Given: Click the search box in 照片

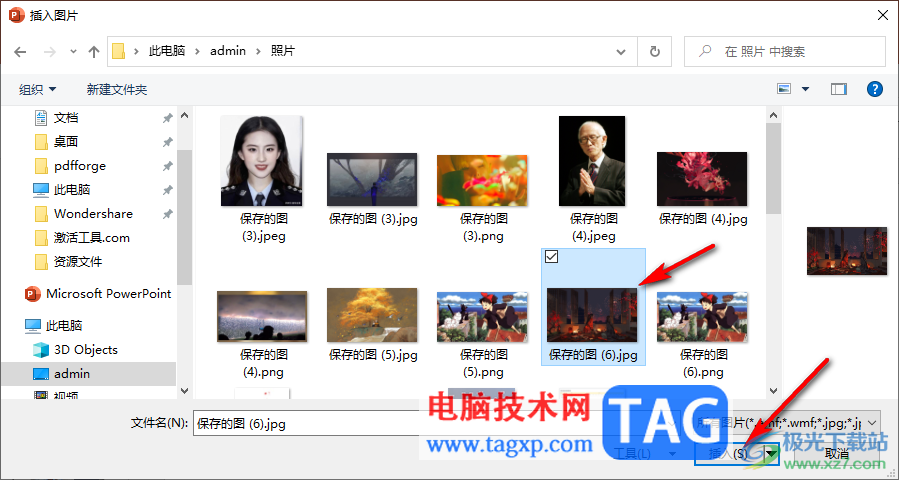Looking at the screenshot, I should click(x=784, y=52).
